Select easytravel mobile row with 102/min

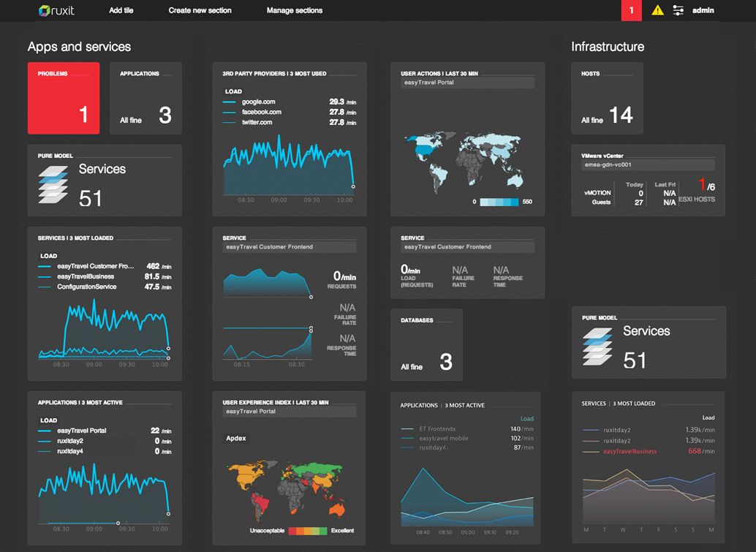467,438
